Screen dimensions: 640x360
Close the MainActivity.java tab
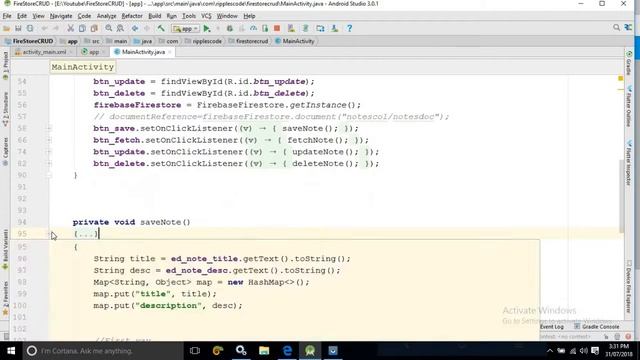click(x=170, y=52)
